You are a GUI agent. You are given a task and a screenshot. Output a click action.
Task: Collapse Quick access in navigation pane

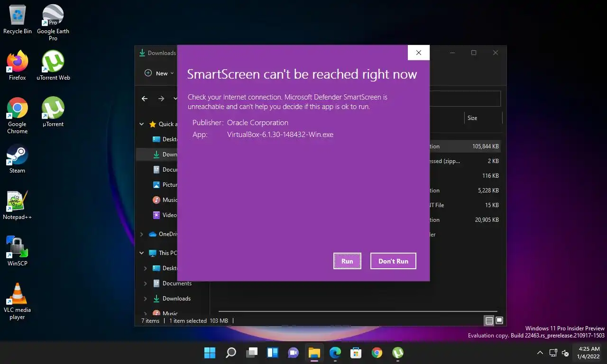(141, 124)
